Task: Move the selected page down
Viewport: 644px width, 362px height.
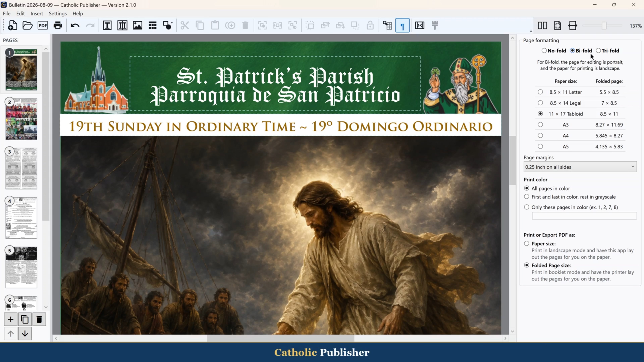Action: (x=25, y=334)
